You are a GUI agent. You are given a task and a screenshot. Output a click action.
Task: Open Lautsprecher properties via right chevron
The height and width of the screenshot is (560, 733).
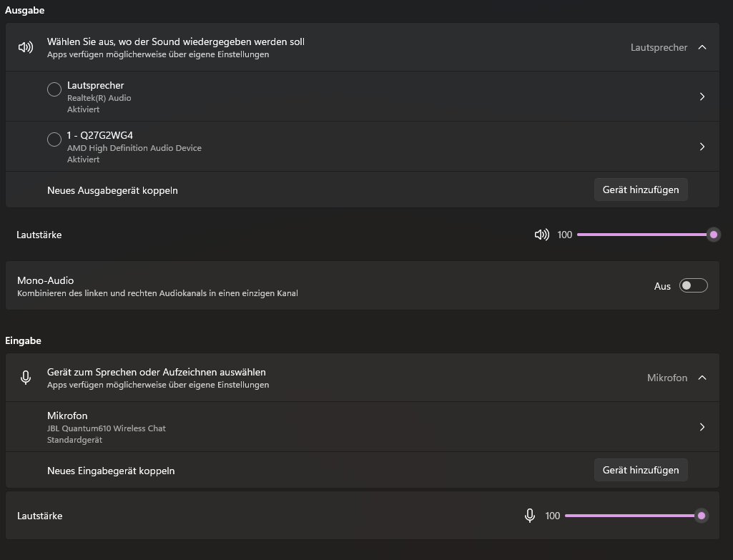tap(702, 97)
